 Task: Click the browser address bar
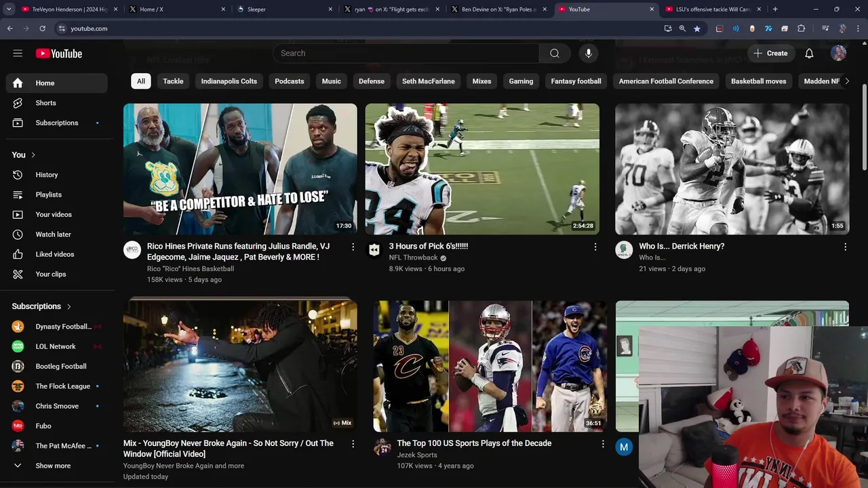point(359,28)
